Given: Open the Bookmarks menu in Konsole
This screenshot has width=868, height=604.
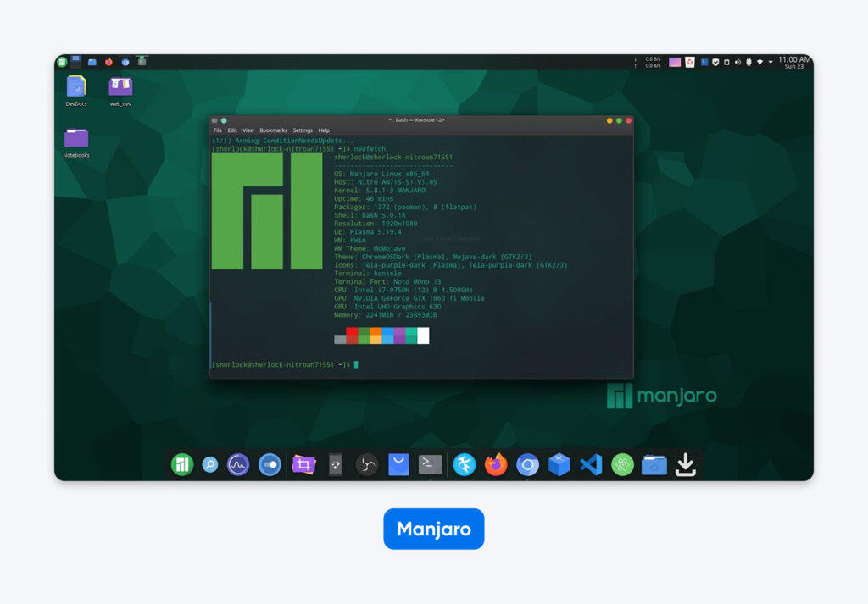Looking at the screenshot, I should pos(274,130).
